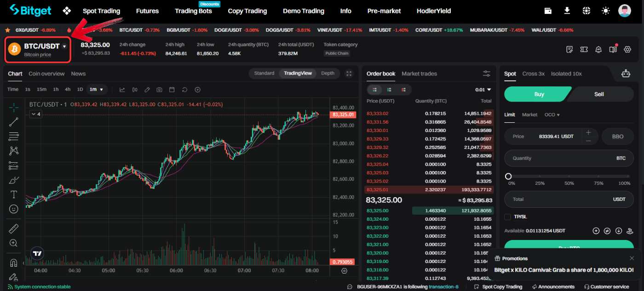Open the language globe icon

coord(586,11)
